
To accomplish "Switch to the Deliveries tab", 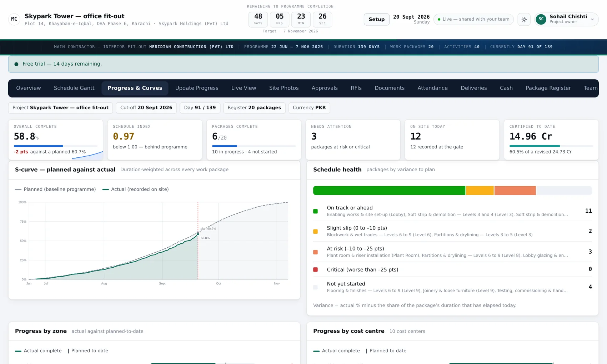I will pyautogui.click(x=474, y=88).
